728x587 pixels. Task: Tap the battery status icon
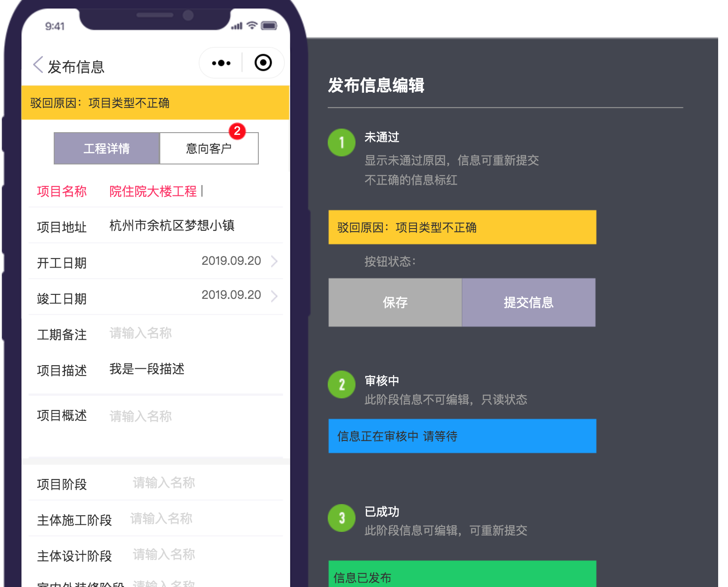(x=269, y=26)
